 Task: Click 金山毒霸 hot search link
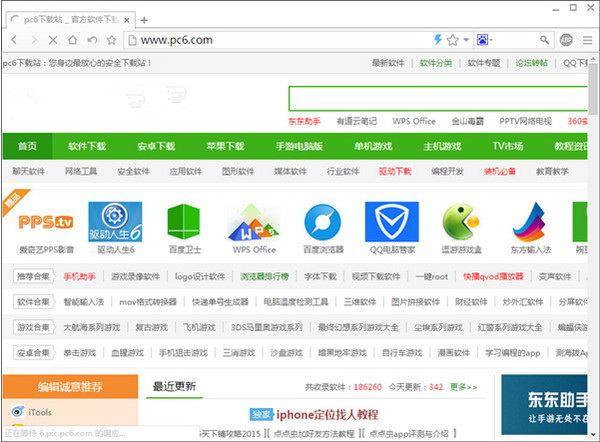coord(468,121)
